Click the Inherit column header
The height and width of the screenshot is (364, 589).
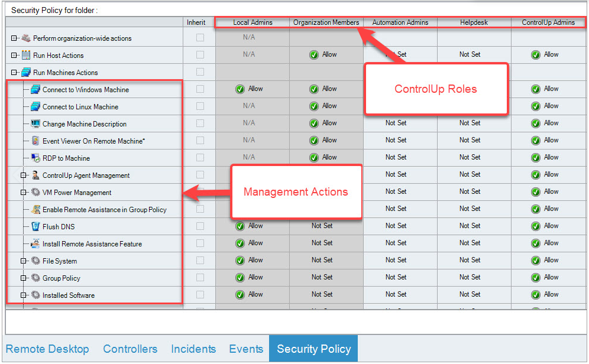tap(196, 22)
